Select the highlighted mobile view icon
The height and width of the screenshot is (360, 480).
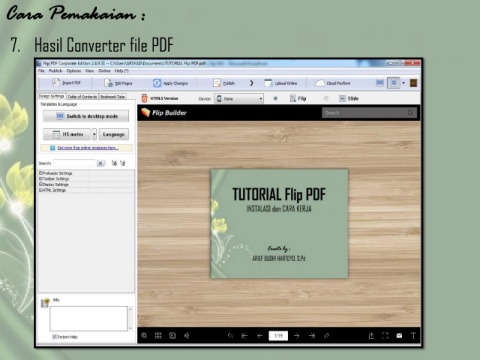[394, 83]
